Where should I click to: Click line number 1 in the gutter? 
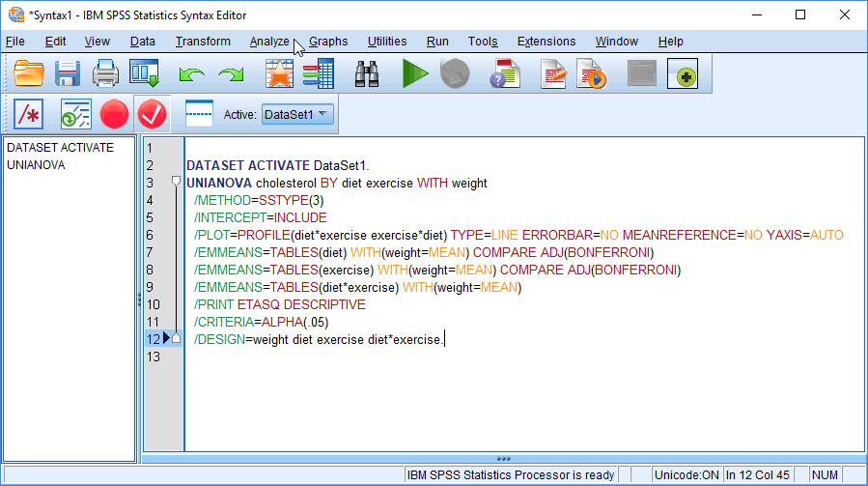point(150,149)
